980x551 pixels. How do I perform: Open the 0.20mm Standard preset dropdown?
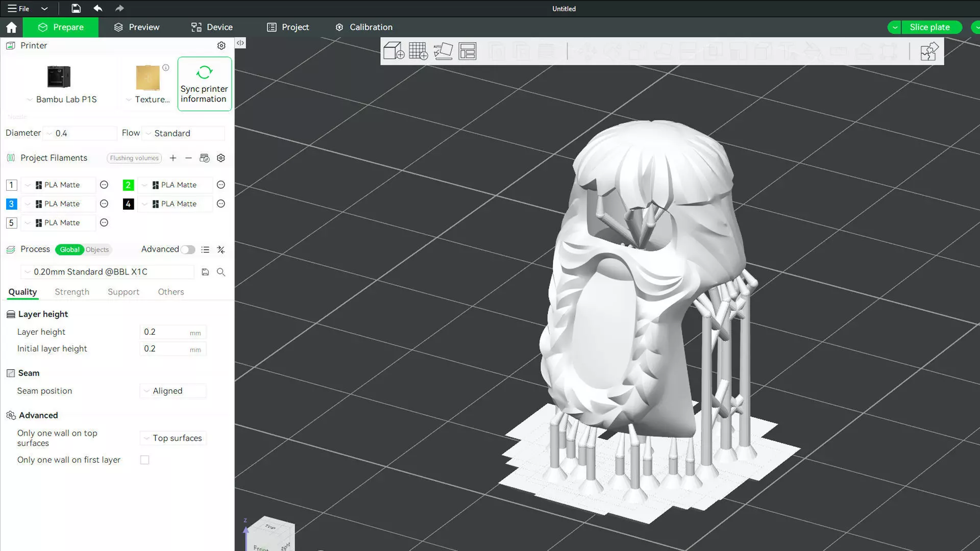click(107, 272)
